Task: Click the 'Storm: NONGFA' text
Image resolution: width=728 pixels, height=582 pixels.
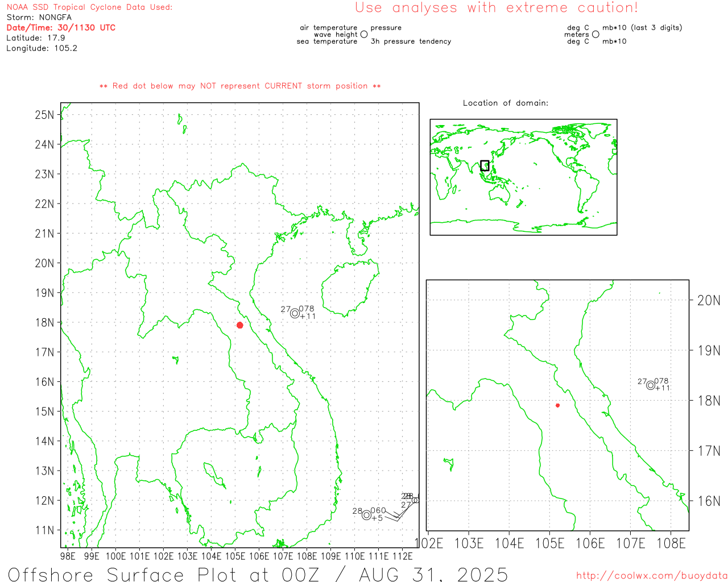Action: (x=39, y=17)
